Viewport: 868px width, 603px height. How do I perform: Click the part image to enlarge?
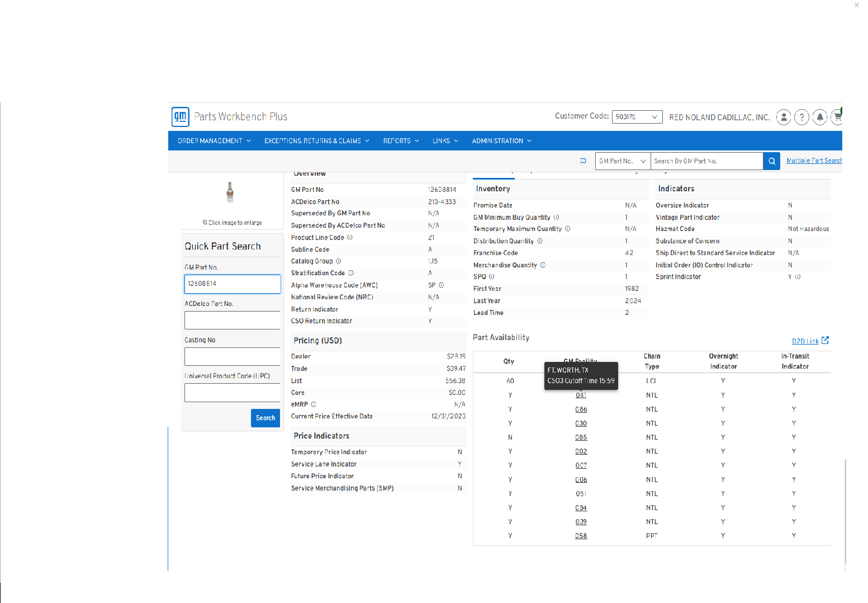(x=230, y=192)
